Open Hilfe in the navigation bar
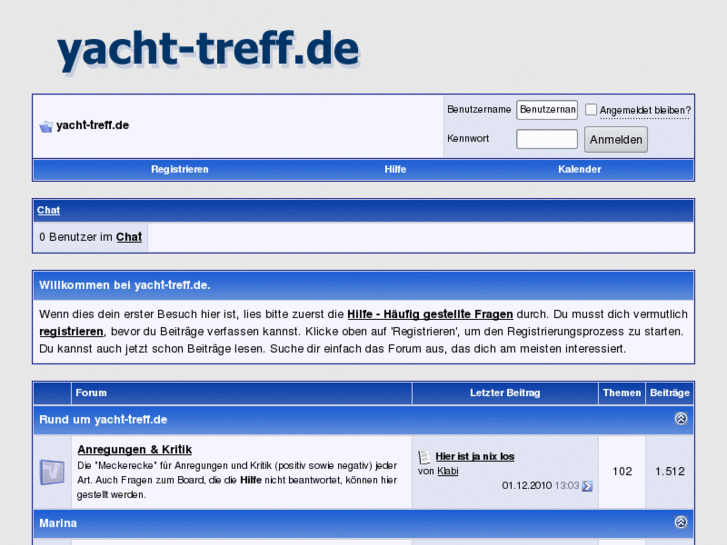This screenshot has height=545, width=727. pyautogui.click(x=395, y=169)
